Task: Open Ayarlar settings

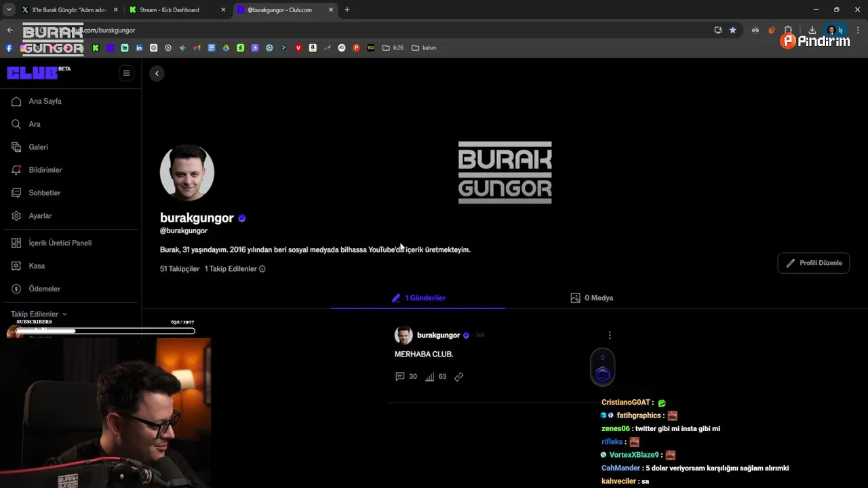Action: click(x=40, y=216)
